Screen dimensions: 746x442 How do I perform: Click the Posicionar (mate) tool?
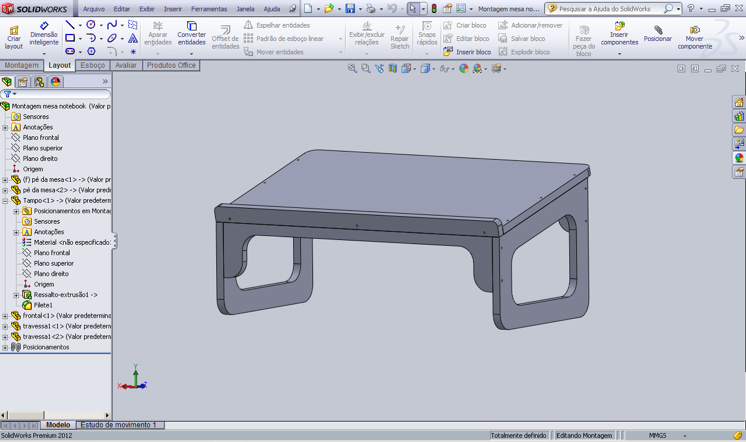coord(658,34)
